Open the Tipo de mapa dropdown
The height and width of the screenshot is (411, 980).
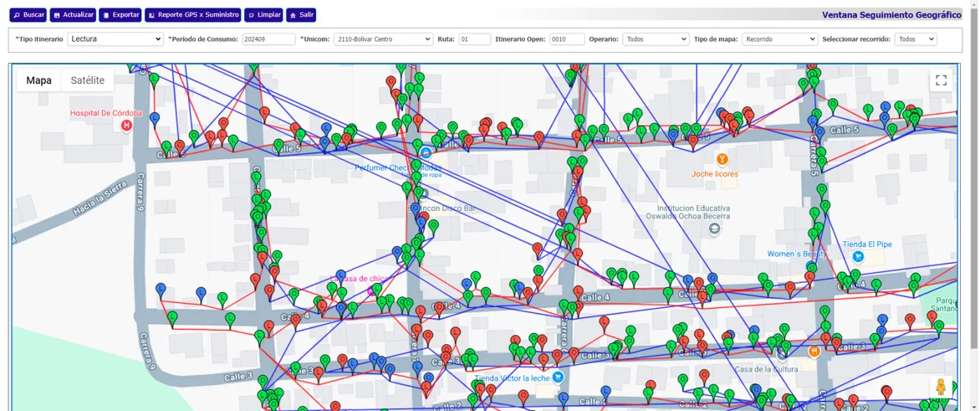tap(779, 39)
